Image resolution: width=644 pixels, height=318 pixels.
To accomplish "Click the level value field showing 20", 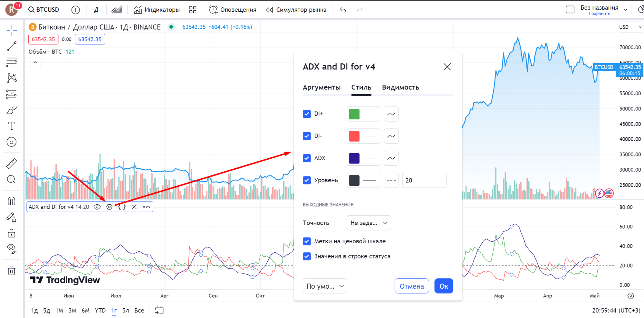I will click(424, 180).
